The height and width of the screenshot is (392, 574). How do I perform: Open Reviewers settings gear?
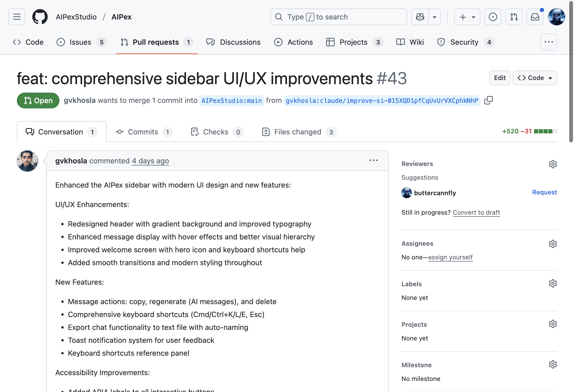[553, 164]
